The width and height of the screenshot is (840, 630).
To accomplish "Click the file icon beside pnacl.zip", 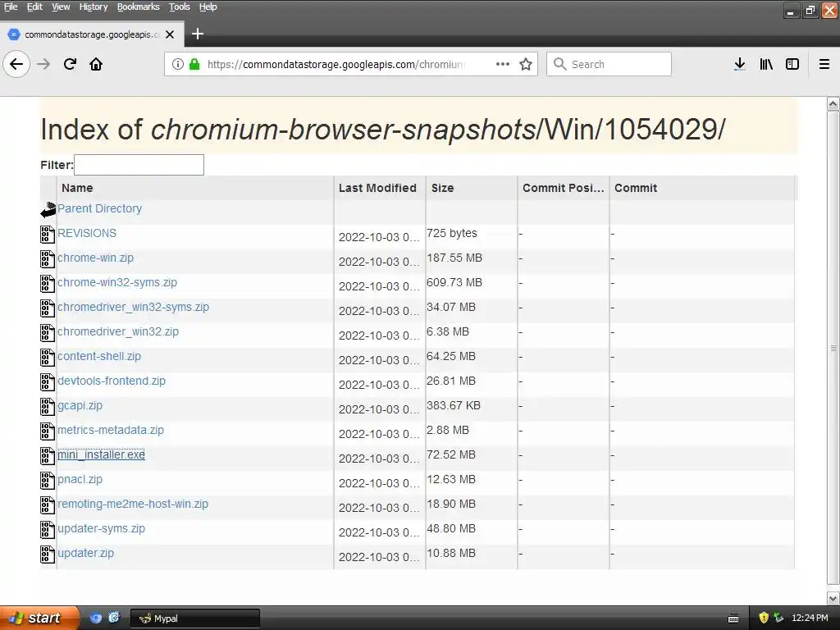I will (47, 481).
